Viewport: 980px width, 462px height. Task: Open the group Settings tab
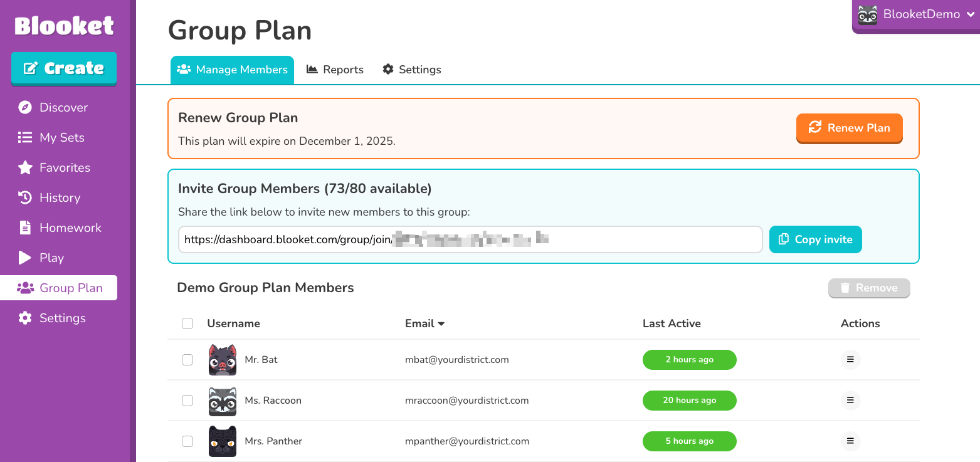point(411,69)
